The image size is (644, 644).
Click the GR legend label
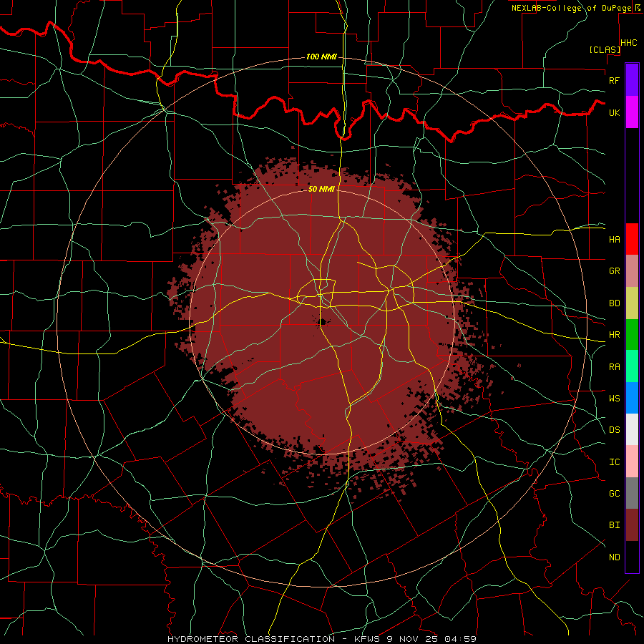pos(615,271)
